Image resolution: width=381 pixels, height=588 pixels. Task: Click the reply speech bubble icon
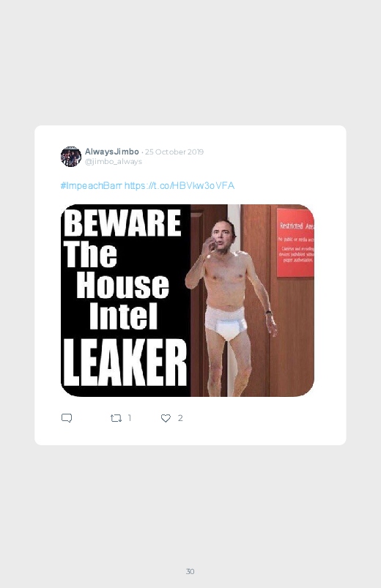67,418
